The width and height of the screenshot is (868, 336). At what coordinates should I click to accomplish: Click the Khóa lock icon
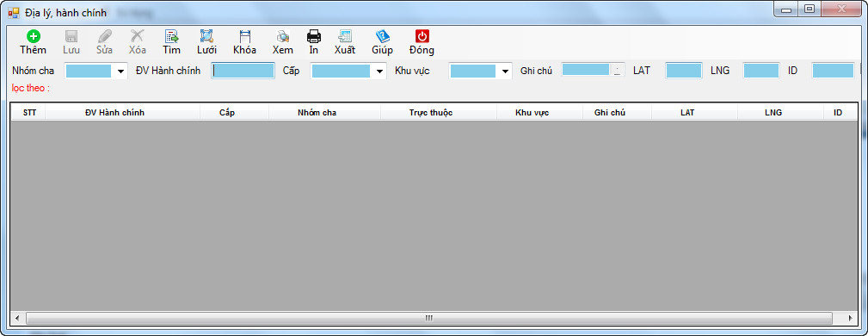click(x=244, y=36)
